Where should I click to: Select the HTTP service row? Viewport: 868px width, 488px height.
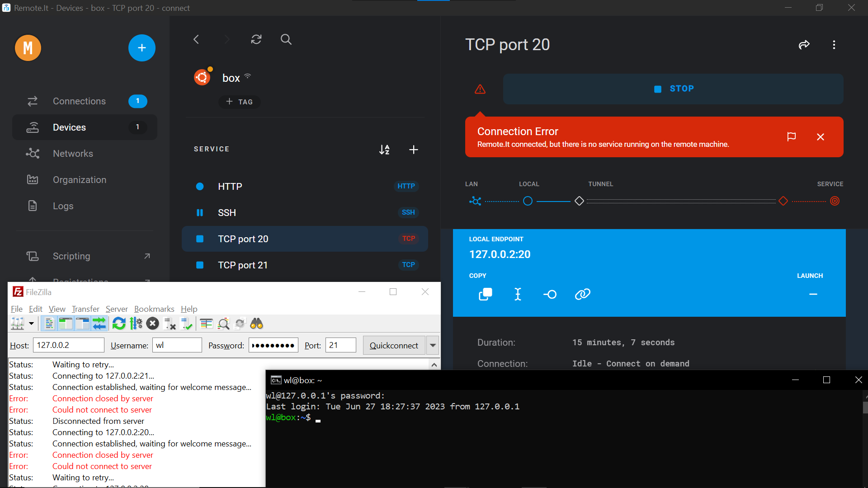pyautogui.click(x=305, y=186)
